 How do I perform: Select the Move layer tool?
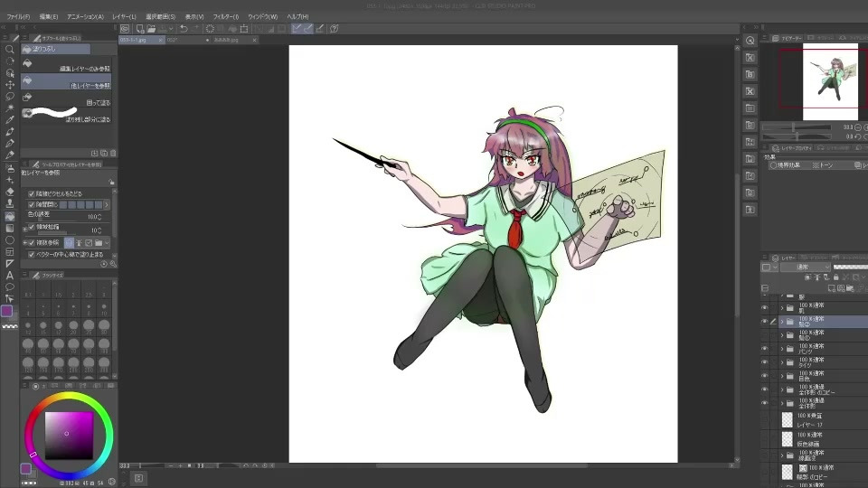click(x=9, y=85)
